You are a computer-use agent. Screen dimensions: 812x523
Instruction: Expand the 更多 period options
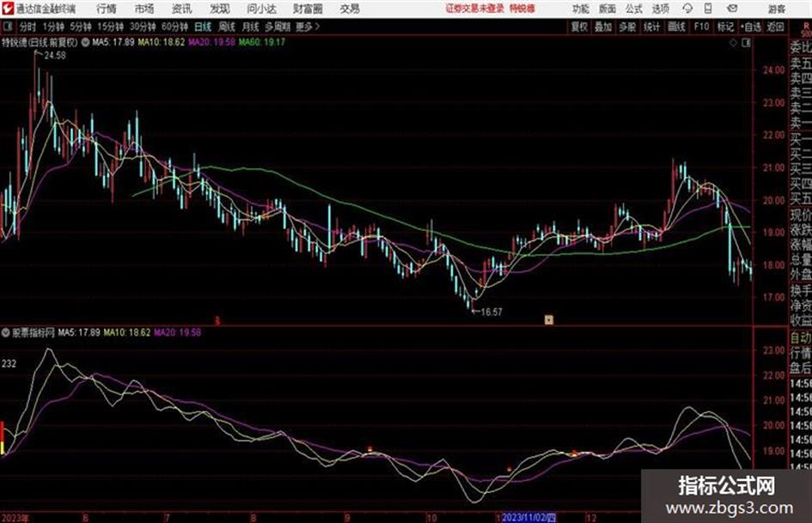[x=308, y=27]
